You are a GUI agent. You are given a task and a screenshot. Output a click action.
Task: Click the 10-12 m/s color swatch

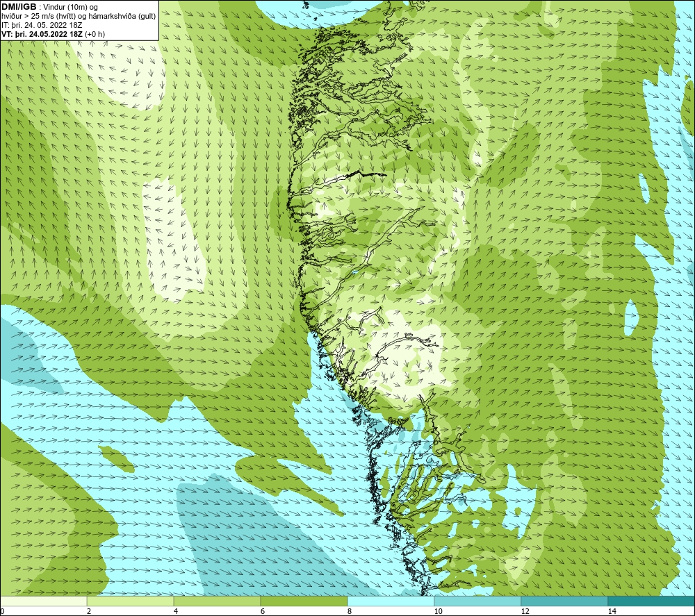(478, 601)
